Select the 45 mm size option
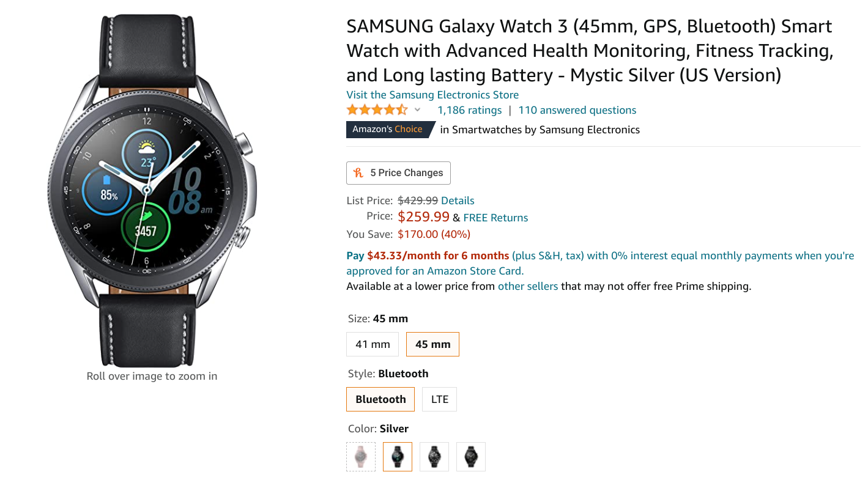This screenshot has height=480, width=868. pyautogui.click(x=432, y=344)
